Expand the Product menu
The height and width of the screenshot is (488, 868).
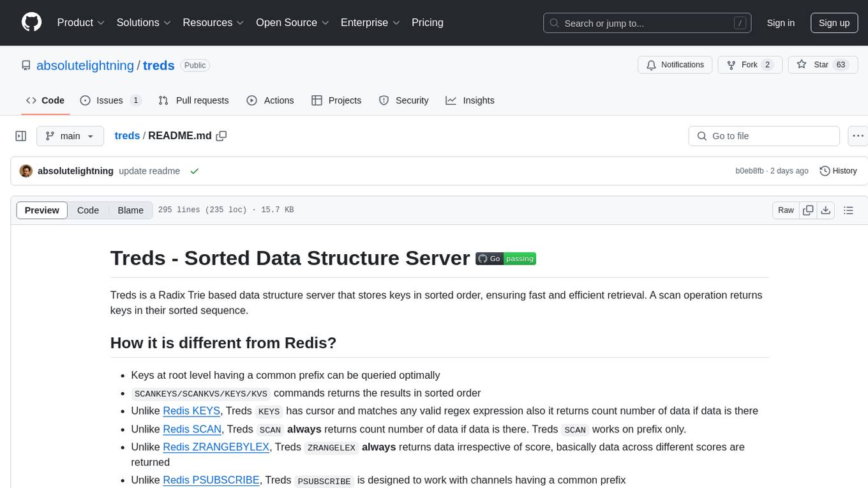(81, 22)
